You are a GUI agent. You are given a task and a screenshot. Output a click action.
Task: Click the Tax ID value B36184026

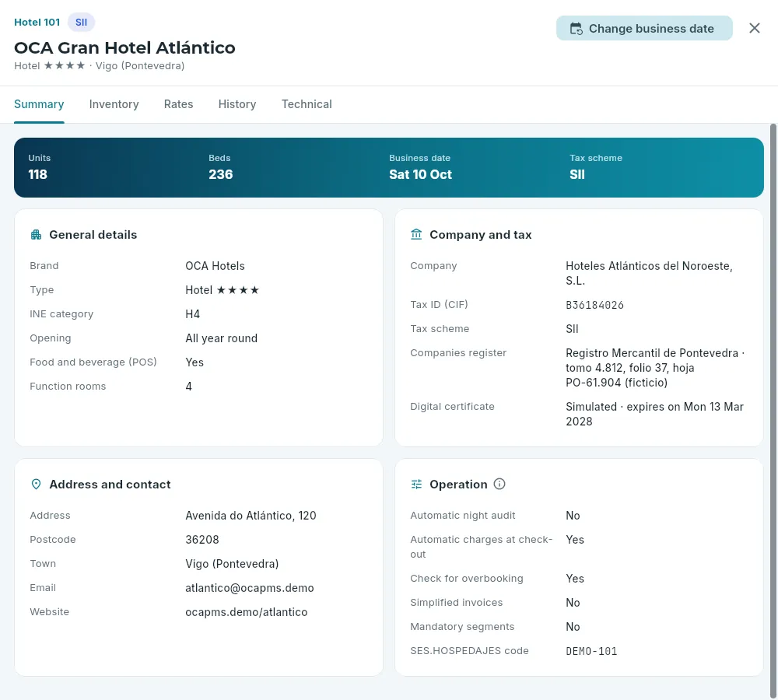tap(595, 305)
